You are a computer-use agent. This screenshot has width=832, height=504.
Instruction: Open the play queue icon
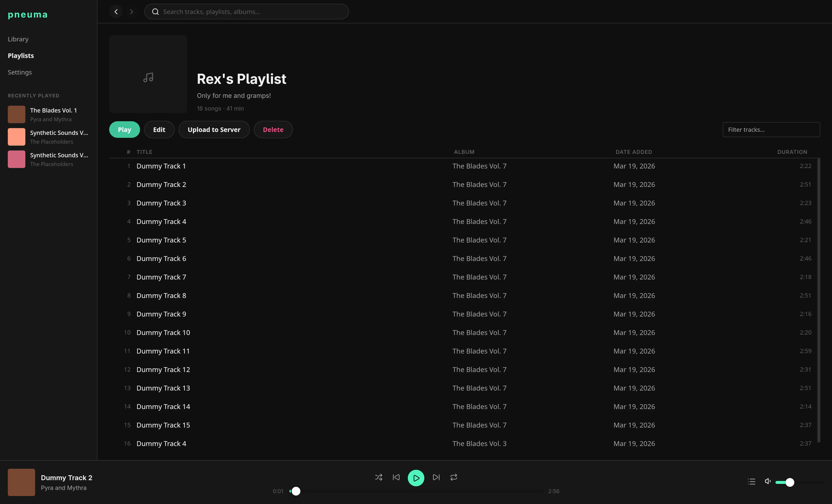tap(751, 482)
